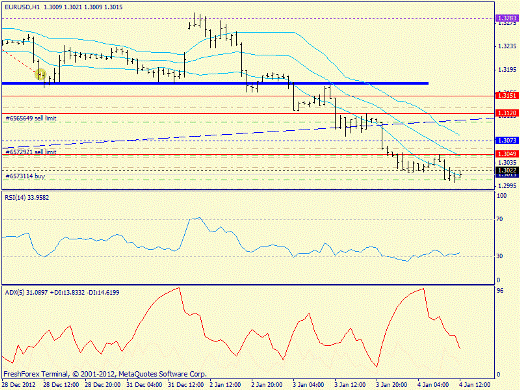This screenshot has width=520, height=390.
Task: Click the 28 Dec 20:00 time label
Action: click(x=103, y=385)
